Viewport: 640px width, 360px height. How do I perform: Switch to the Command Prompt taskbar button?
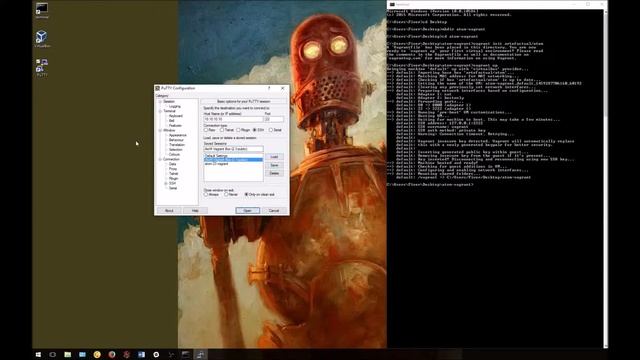pyautogui.click(x=186, y=355)
